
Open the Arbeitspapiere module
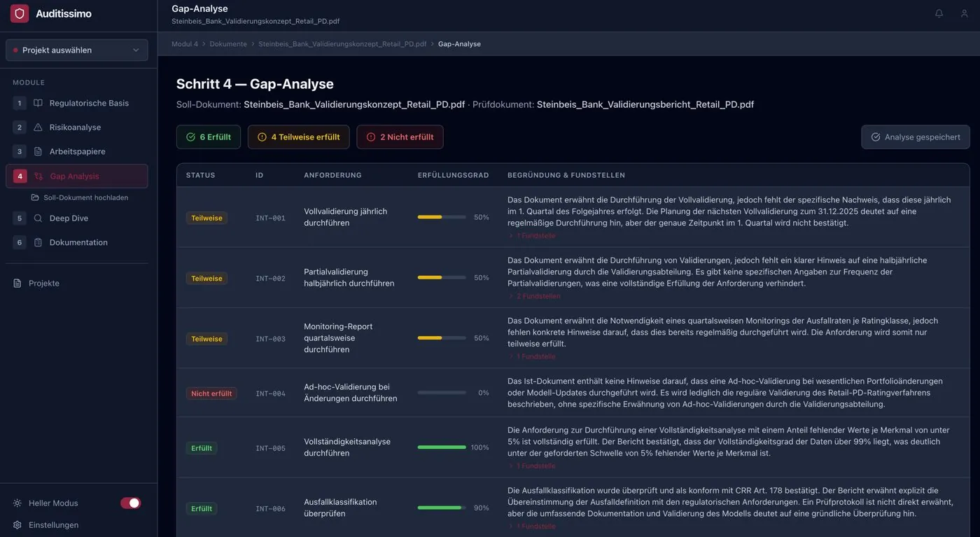(77, 151)
